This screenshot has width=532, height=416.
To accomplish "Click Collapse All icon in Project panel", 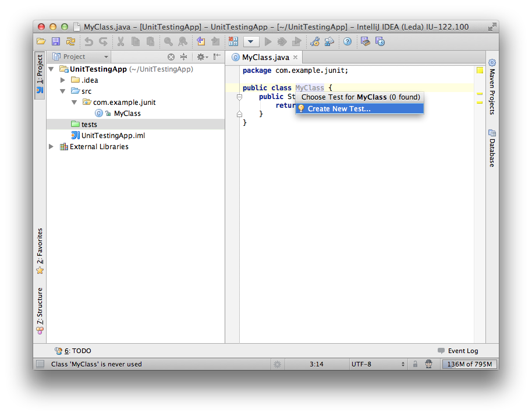I will 183,57.
